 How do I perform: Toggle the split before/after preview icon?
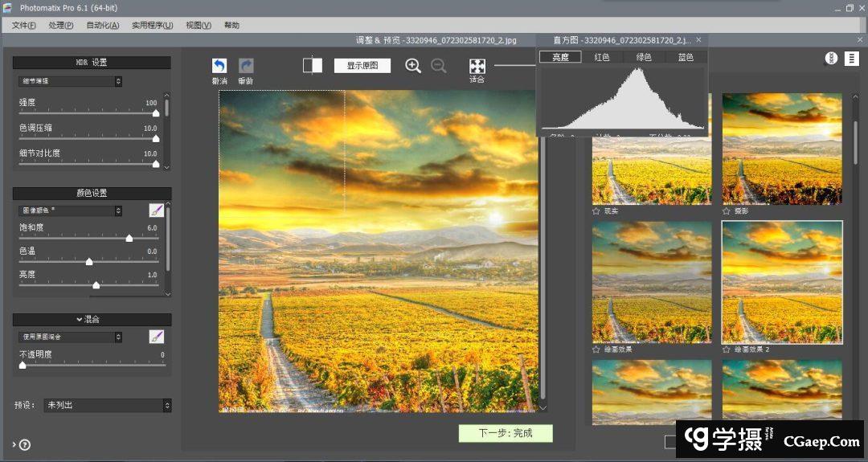[x=313, y=65]
